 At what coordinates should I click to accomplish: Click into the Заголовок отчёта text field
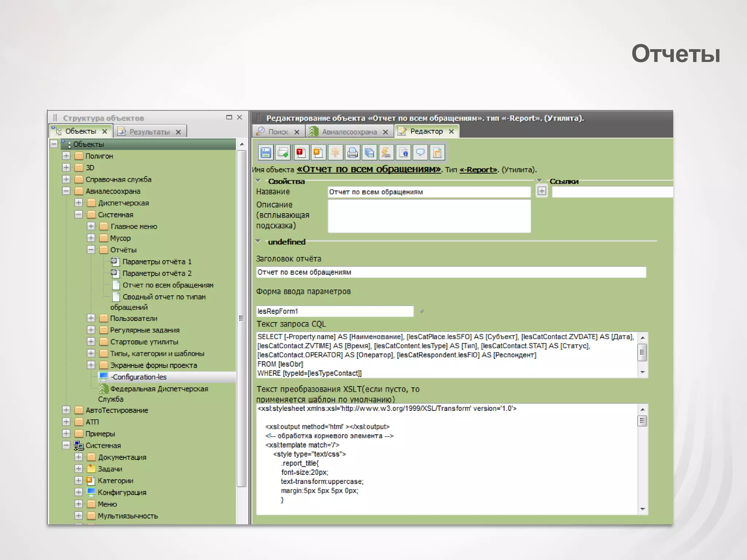[450, 272]
